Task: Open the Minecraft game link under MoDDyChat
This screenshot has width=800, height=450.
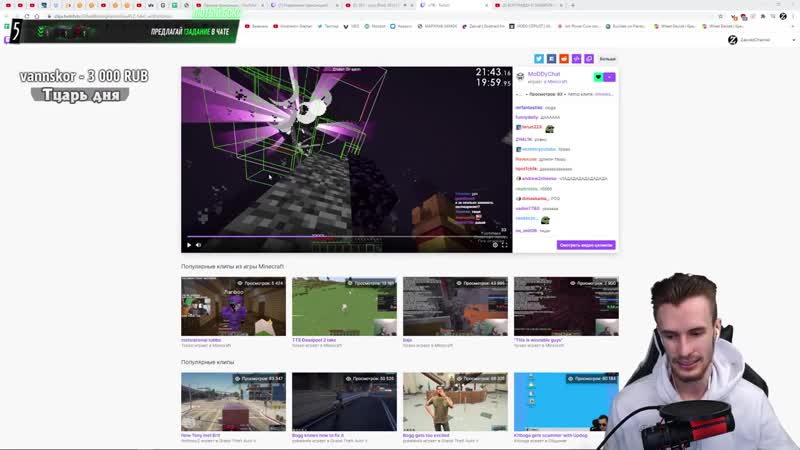Action: [557, 82]
